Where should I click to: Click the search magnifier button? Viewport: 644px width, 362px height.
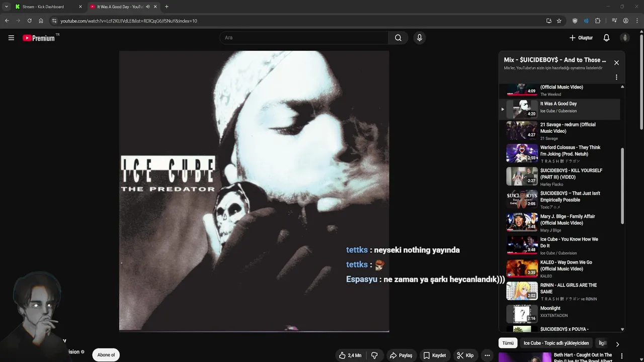[x=398, y=38]
